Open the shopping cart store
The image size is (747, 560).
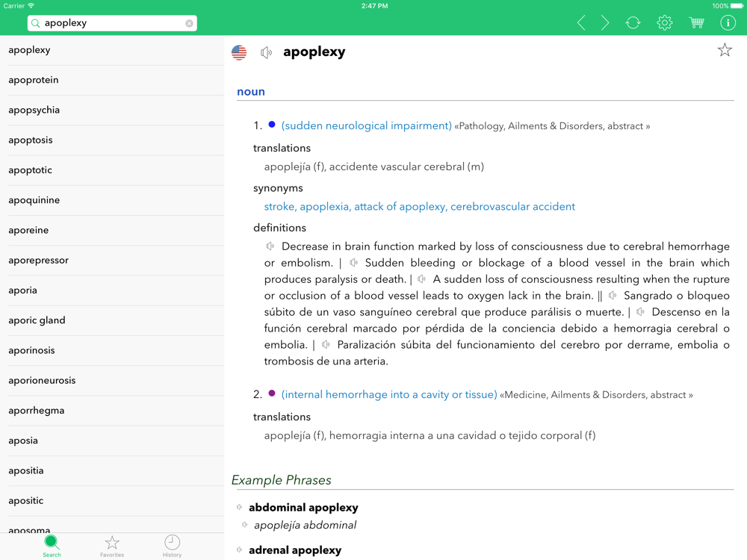click(696, 22)
